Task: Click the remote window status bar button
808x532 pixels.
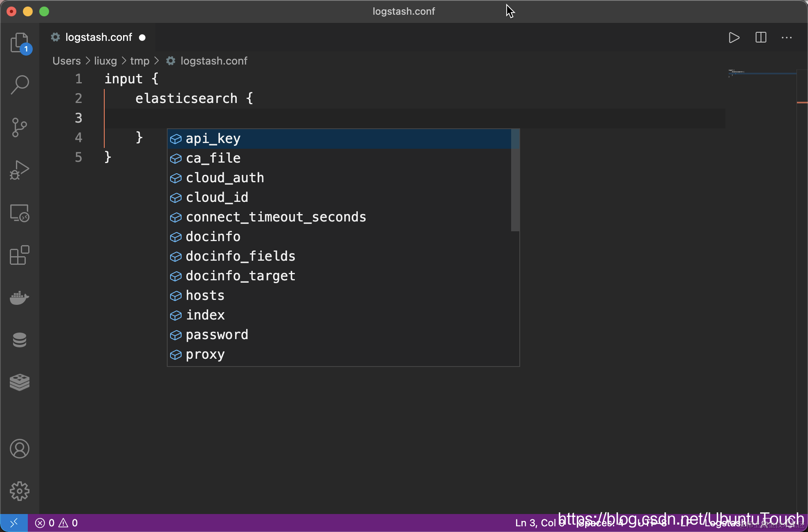Action: tap(14, 523)
